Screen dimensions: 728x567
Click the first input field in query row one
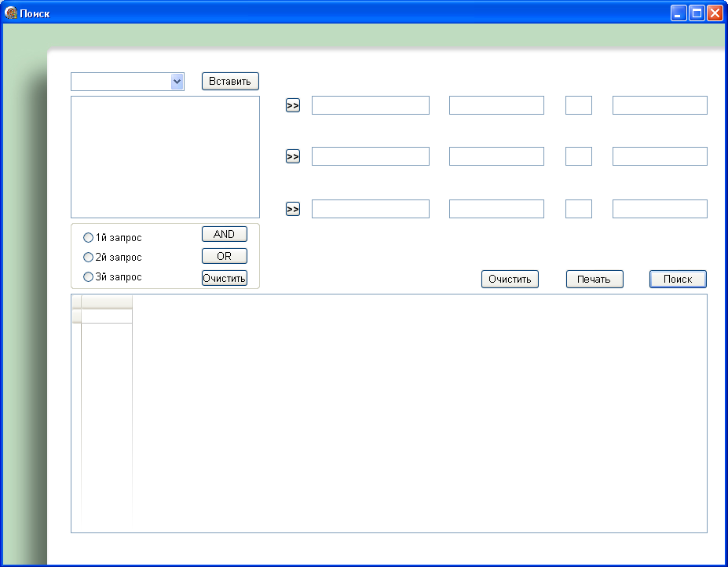pos(371,105)
